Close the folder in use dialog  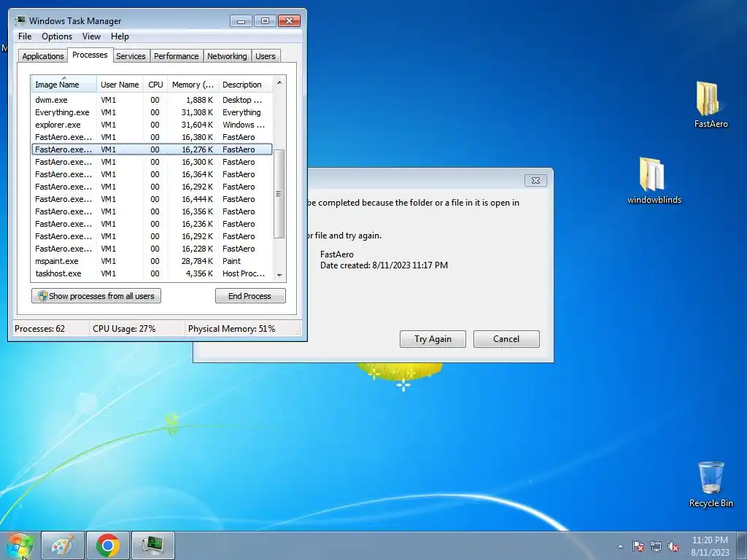click(x=535, y=181)
